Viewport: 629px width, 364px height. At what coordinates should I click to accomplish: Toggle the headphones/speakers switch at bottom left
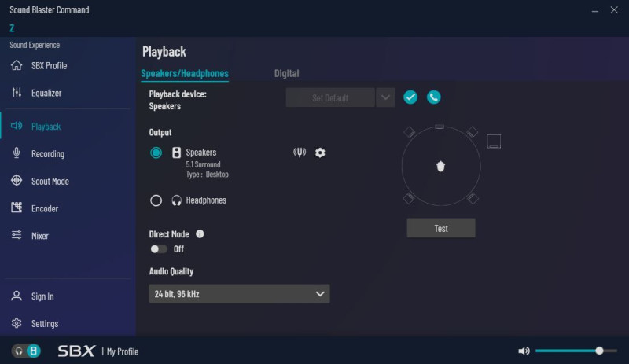point(26,351)
